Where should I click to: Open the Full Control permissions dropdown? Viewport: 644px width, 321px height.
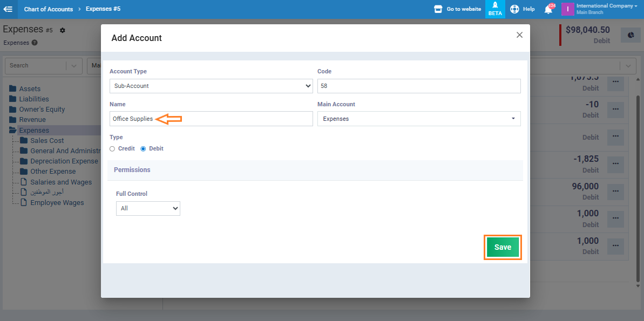pyautogui.click(x=148, y=208)
